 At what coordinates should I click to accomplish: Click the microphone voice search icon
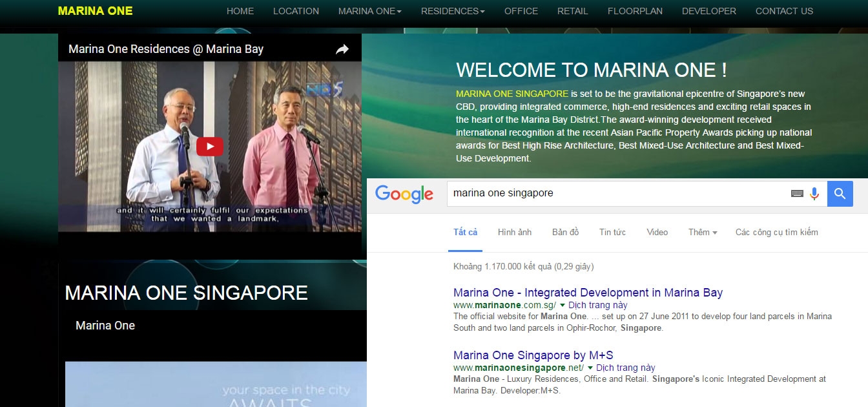coord(814,193)
